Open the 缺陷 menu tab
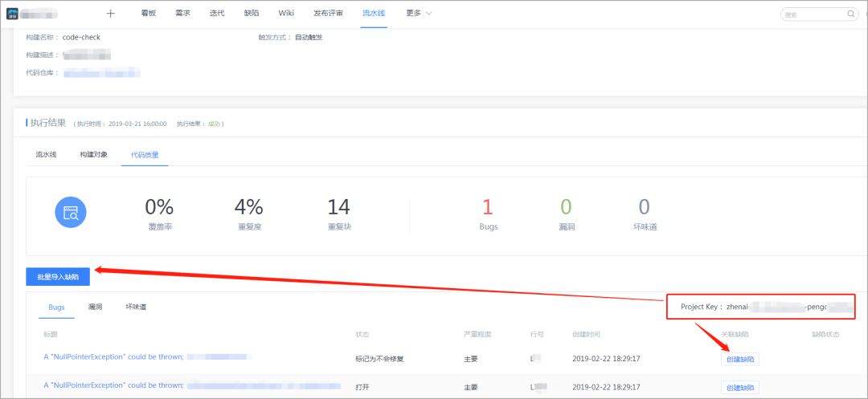 (x=252, y=14)
